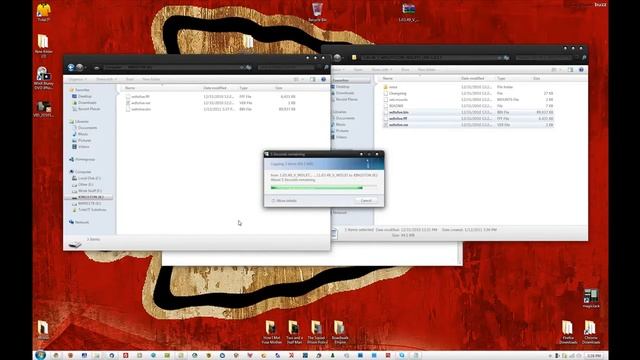The image size is (640, 360).
Task: Click change view icon in KINGSTON drive window
Action: pyautogui.click(x=296, y=79)
